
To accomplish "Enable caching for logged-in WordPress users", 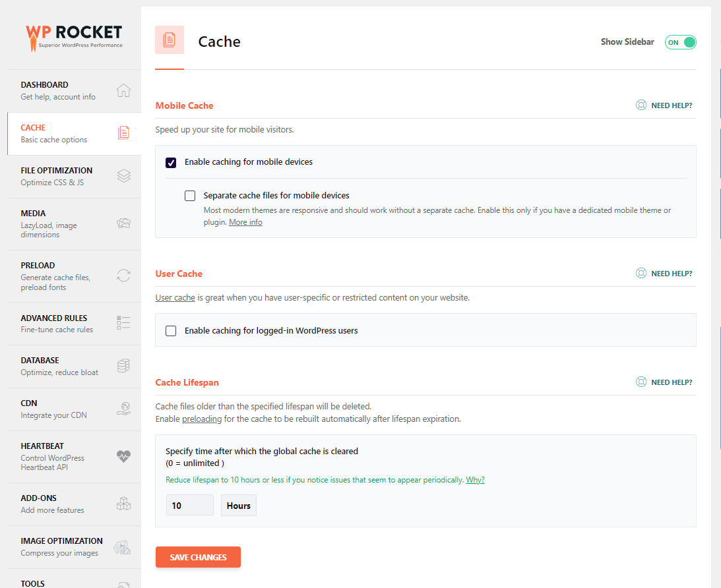I will [171, 331].
